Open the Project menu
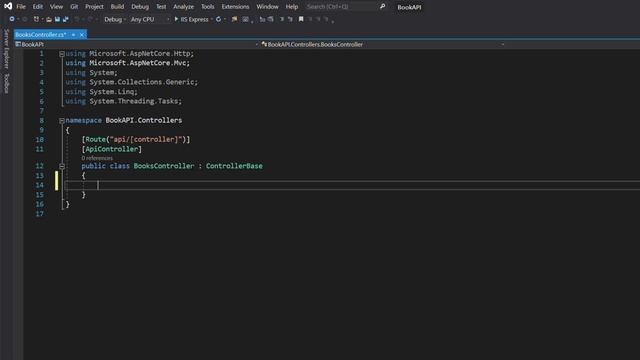Image resolution: width=640 pixels, height=360 pixels. pyautogui.click(x=94, y=7)
